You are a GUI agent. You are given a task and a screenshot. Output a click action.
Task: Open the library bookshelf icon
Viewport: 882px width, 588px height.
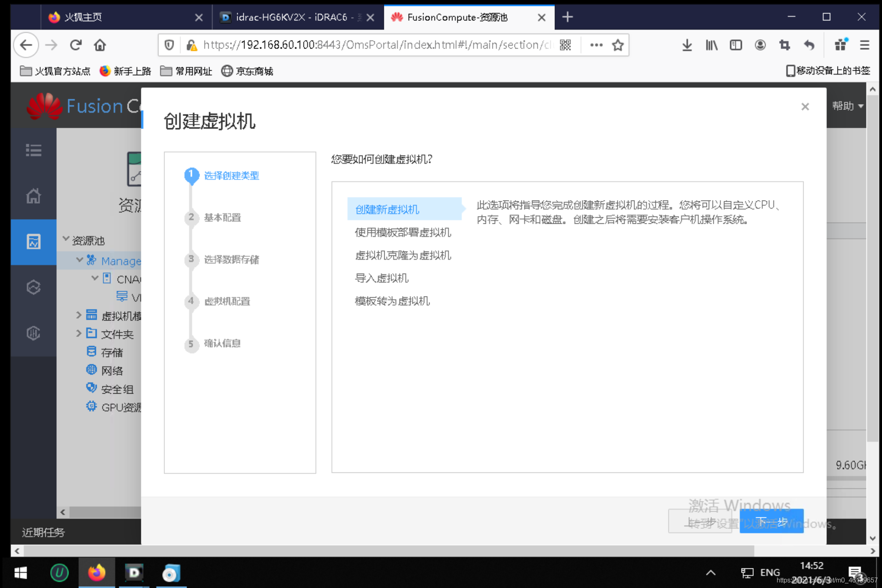click(x=711, y=45)
